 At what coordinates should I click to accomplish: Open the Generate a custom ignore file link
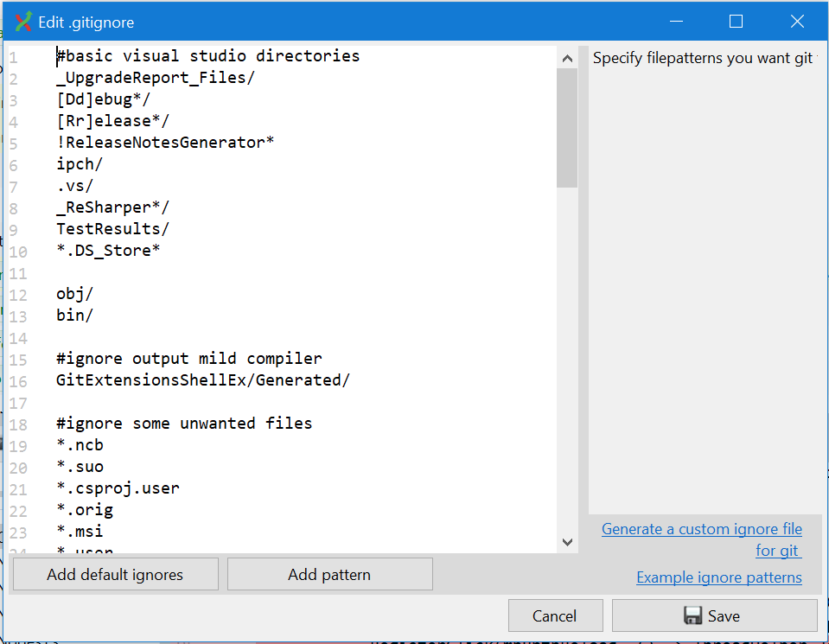point(701,529)
